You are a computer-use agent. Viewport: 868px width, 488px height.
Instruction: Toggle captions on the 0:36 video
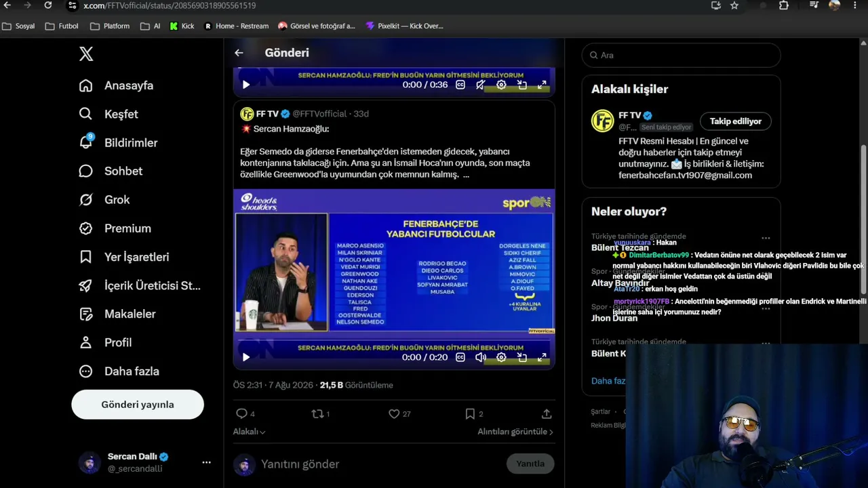click(460, 85)
